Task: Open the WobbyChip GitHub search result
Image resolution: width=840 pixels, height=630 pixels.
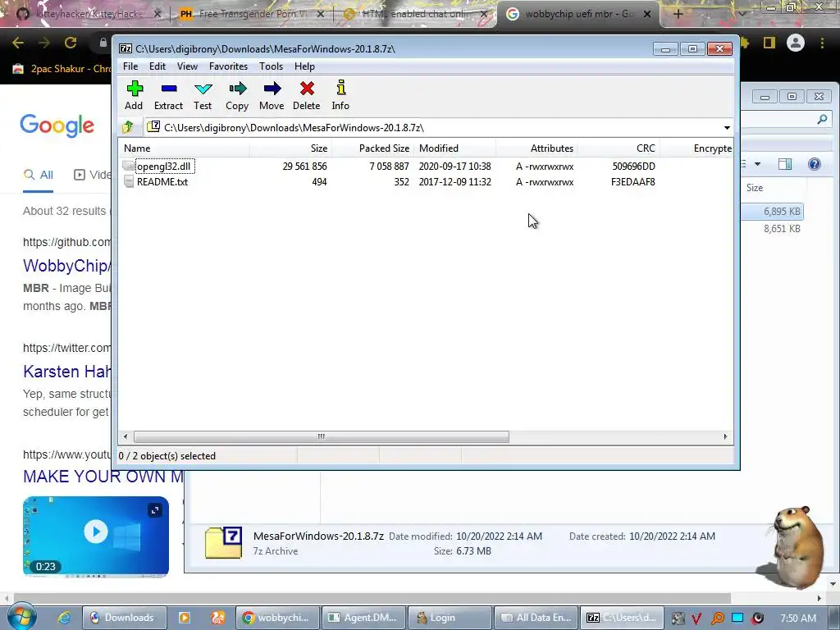Action: tap(67, 266)
